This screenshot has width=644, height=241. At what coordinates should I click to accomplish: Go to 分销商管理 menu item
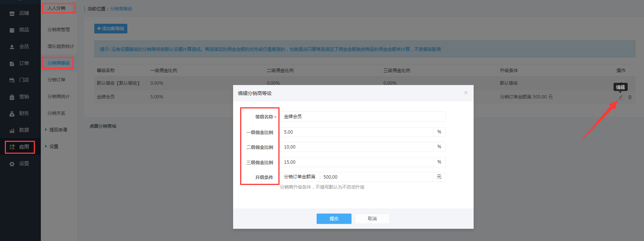pos(59,29)
